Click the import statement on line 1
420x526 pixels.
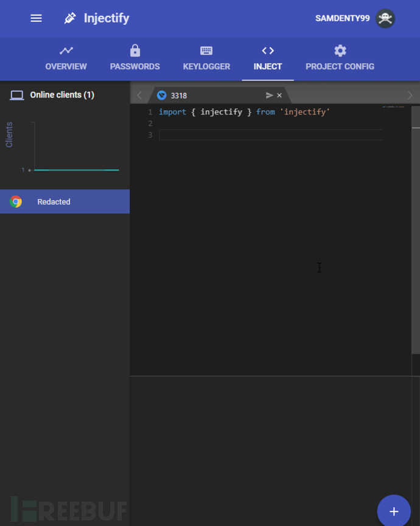click(x=244, y=112)
